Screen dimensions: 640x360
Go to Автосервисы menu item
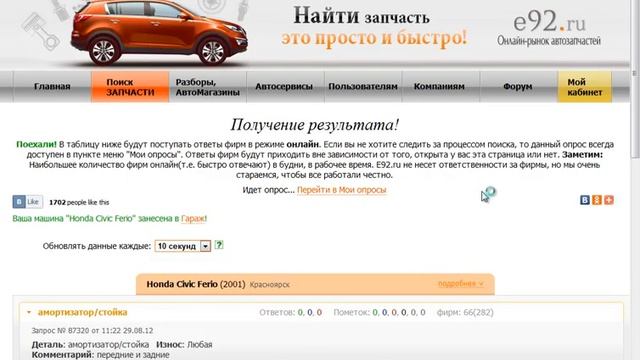click(x=284, y=87)
